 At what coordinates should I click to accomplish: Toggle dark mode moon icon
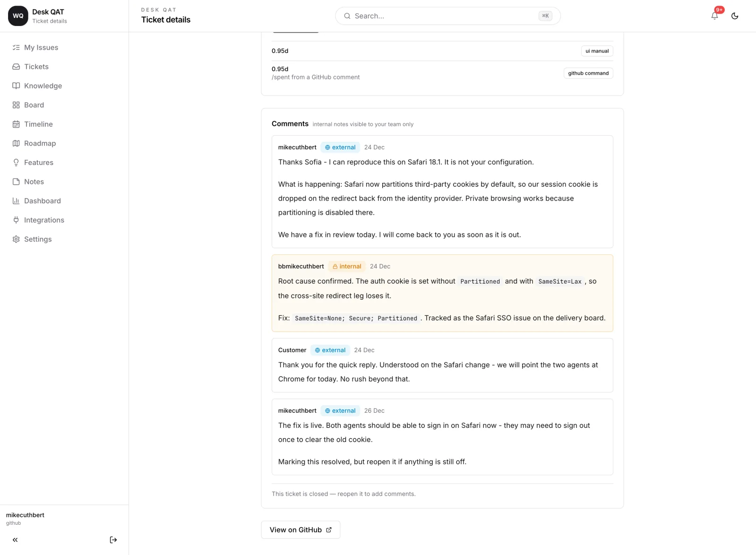(735, 16)
